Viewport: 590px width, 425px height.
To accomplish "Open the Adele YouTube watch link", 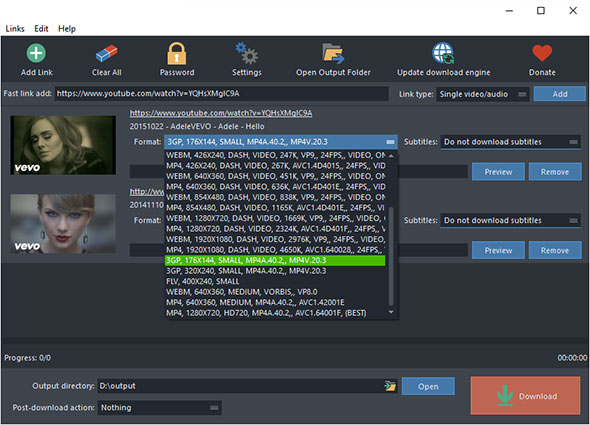I will click(x=221, y=113).
